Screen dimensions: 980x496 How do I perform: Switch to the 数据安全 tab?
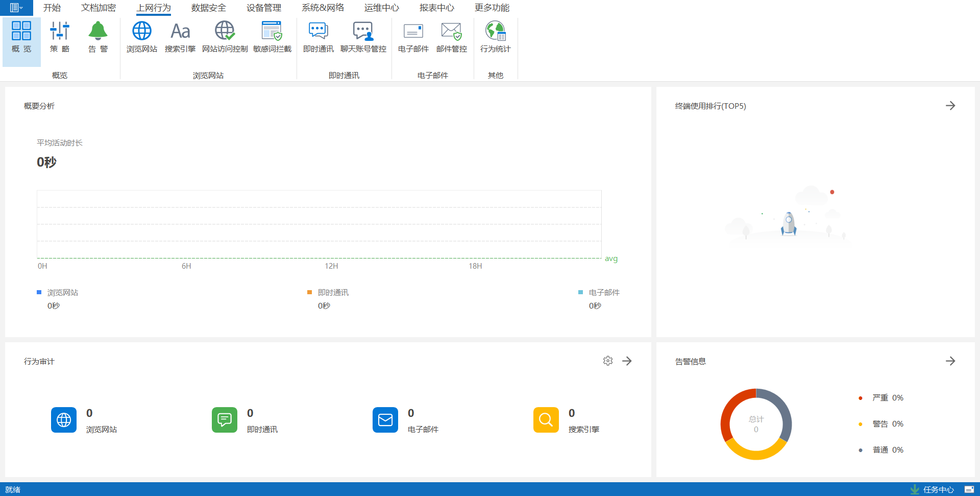coord(208,8)
